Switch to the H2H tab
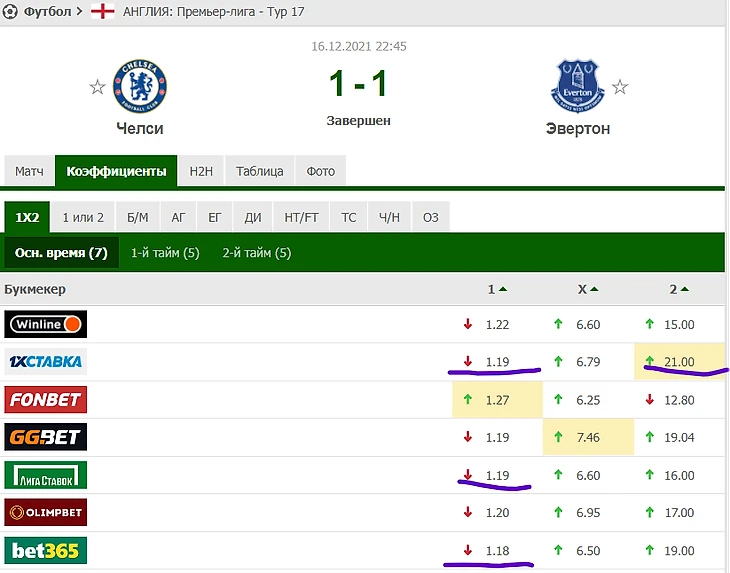The height and width of the screenshot is (573, 730). click(201, 171)
